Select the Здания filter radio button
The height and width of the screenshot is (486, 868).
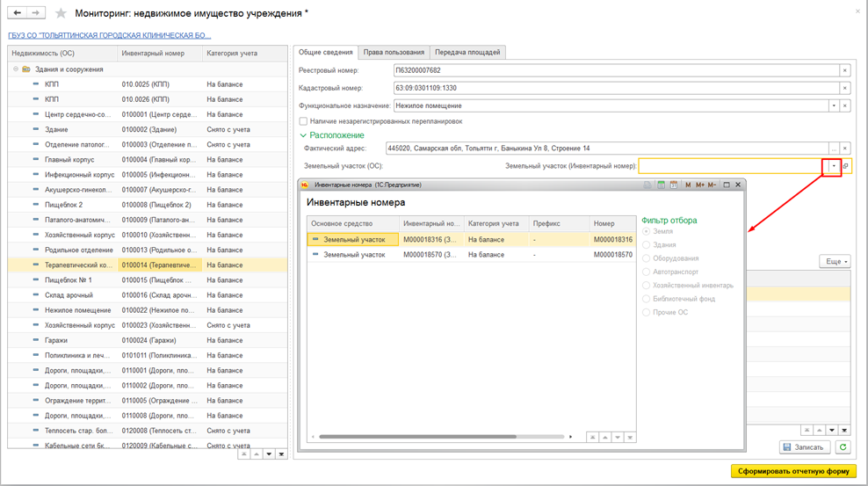tap(646, 244)
